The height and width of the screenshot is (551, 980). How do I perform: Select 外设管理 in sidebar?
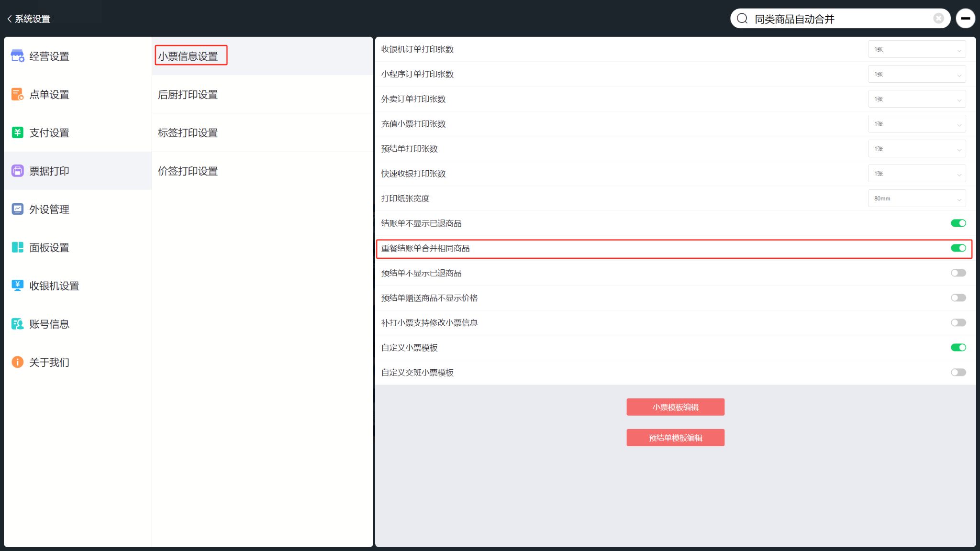click(78, 209)
